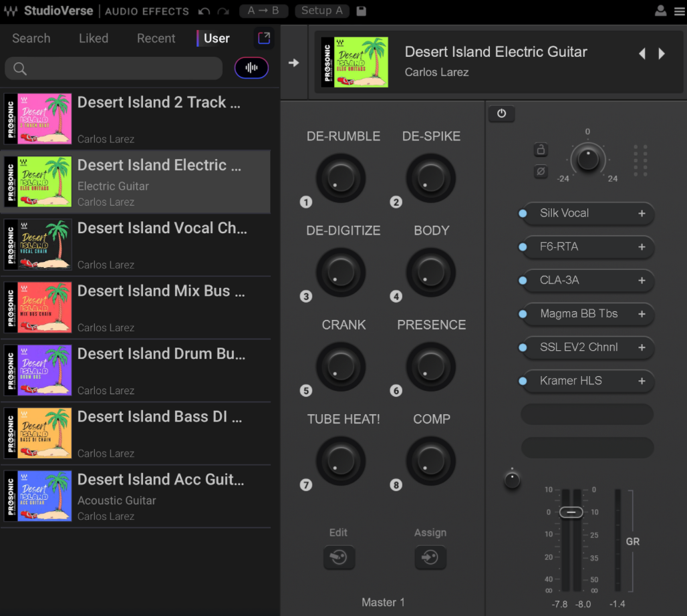Click the Edit macro icon
The height and width of the screenshot is (616, 687).
pos(339,557)
